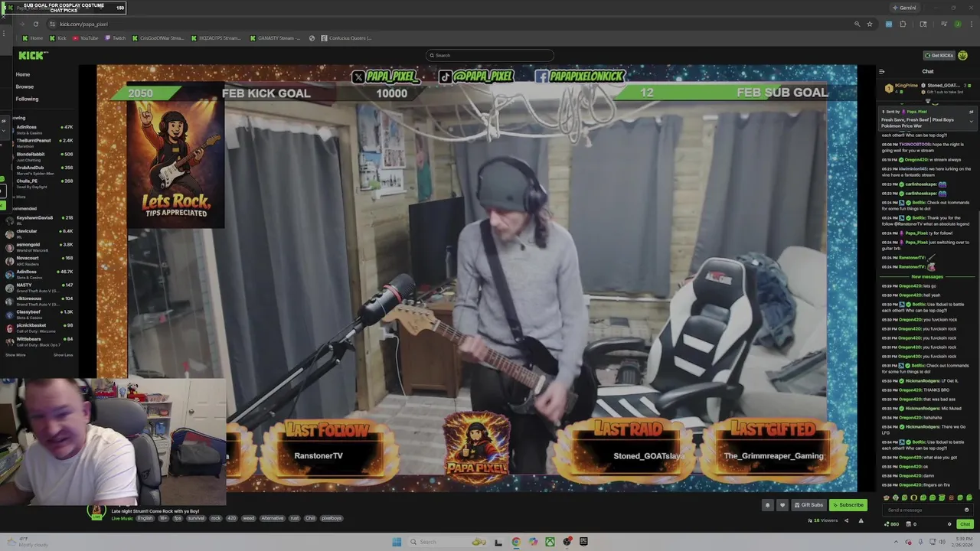
Task: Insert the first monkey-face quick emote
Action: coord(887,497)
